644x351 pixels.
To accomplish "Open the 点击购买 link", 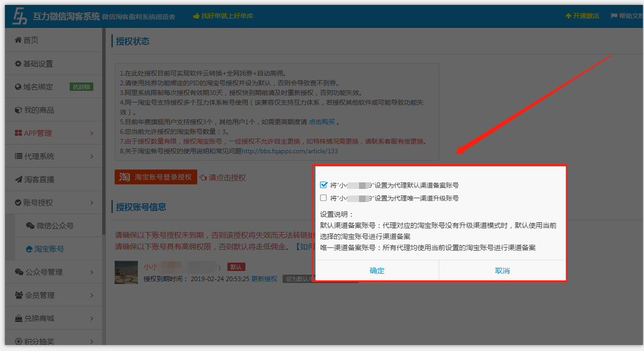I will 322,122.
